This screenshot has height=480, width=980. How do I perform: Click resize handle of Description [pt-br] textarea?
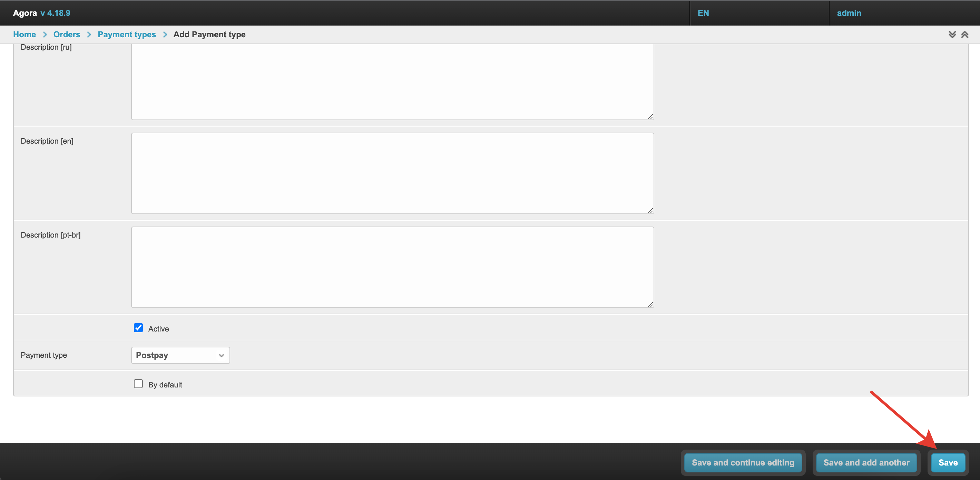coord(650,304)
